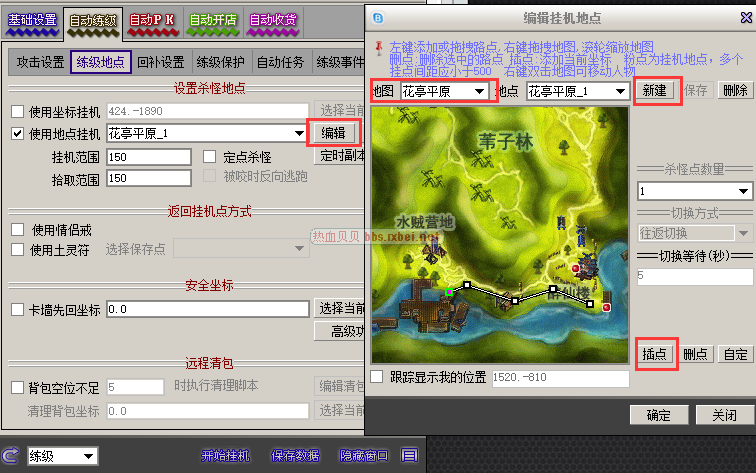756x473 pixels.
Task: Select the last route waypoint near the red marker
Action: coord(590,304)
